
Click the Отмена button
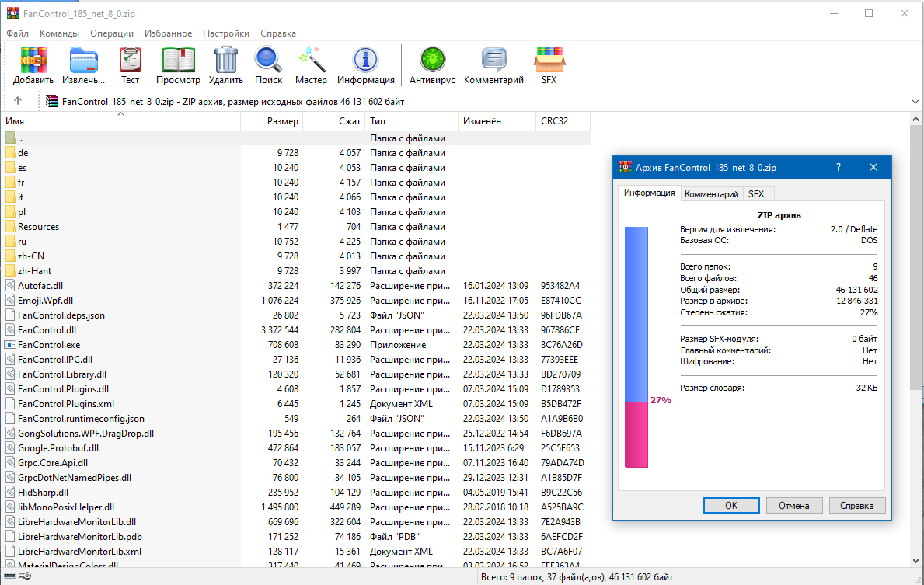coord(794,506)
